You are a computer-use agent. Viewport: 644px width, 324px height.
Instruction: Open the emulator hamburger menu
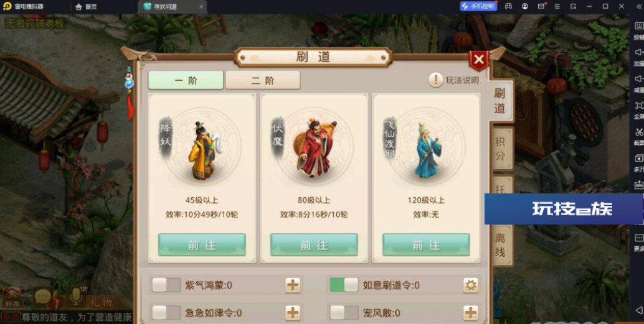[557, 6]
